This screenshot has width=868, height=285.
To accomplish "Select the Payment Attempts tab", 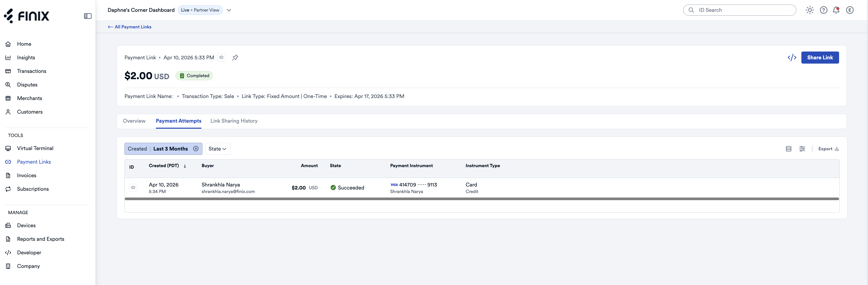I will coord(179,121).
